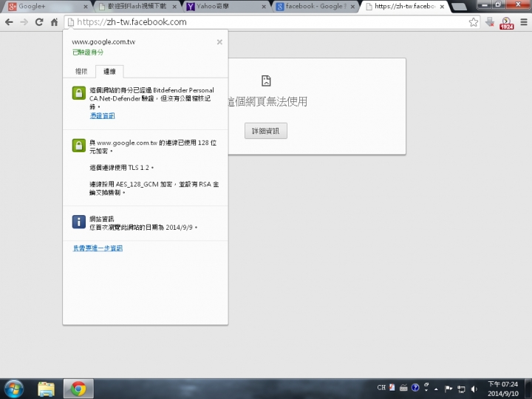Close the facebook - Google tab
Image resolution: width=532 pixels, height=399 pixels.
[353, 7]
